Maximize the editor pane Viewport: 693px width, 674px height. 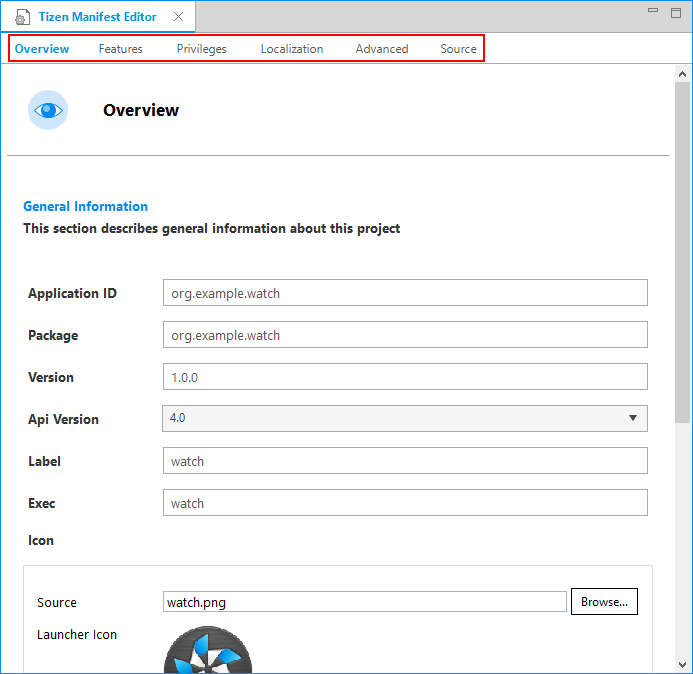676,12
